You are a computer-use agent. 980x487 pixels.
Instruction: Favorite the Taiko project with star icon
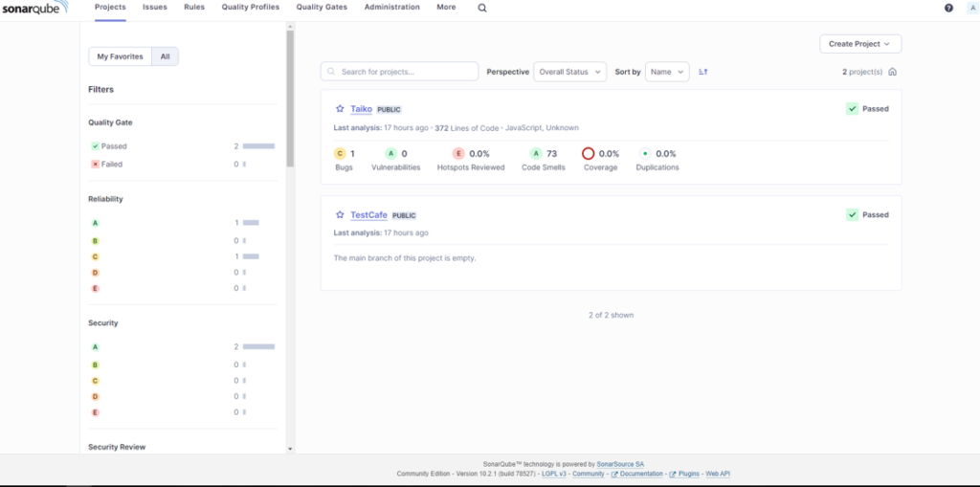[340, 109]
